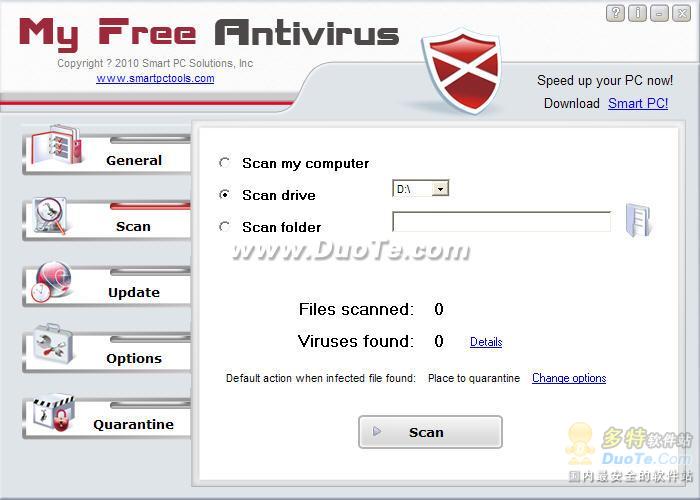Browse for a folder using the folder icon
The image size is (700, 500).
tap(638, 220)
